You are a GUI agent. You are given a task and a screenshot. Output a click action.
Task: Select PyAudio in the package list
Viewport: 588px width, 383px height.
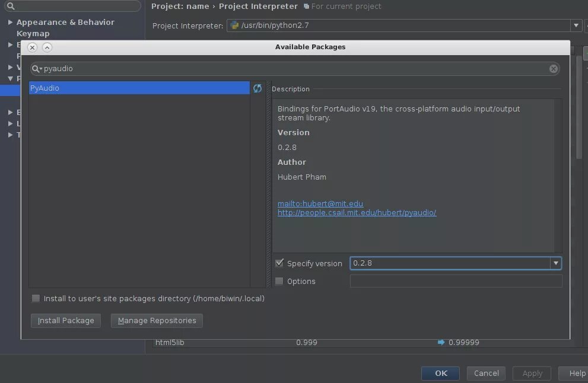(139, 88)
